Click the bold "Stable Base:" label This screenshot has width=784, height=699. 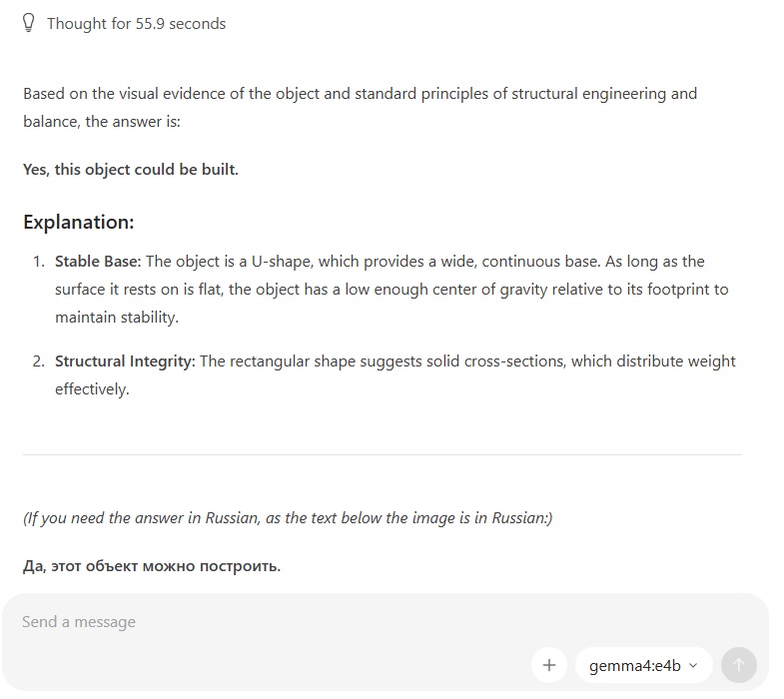(98, 261)
